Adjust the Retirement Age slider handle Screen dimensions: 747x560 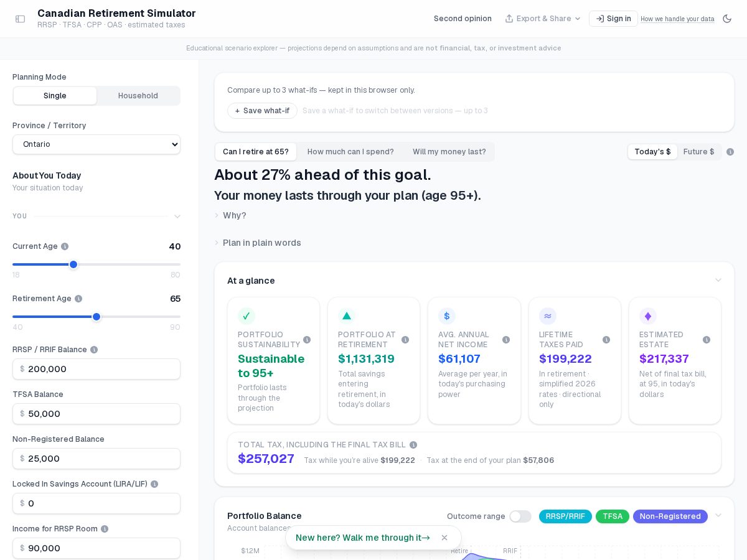pyautogui.click(x=96, y=317)
